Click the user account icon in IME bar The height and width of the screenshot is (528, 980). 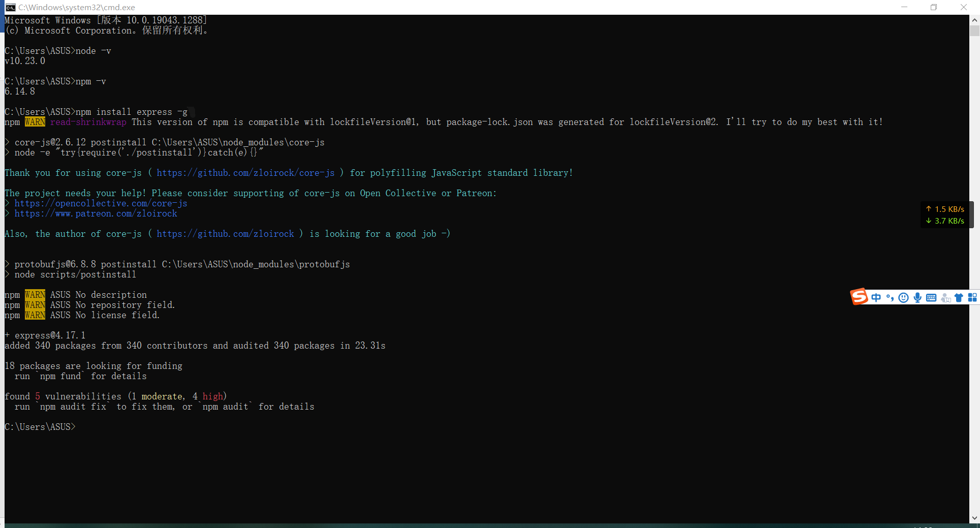pyautogui.click(x=945, y=298)
